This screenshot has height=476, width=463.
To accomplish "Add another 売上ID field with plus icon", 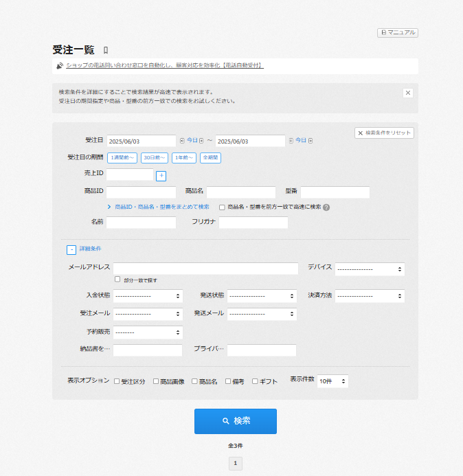I will click(161, 176).
